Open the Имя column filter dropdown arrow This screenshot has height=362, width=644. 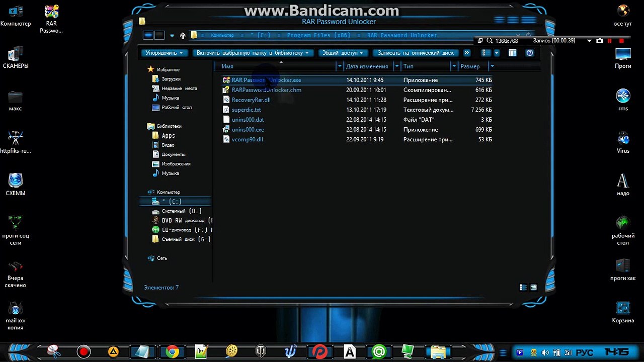(340, 66)
